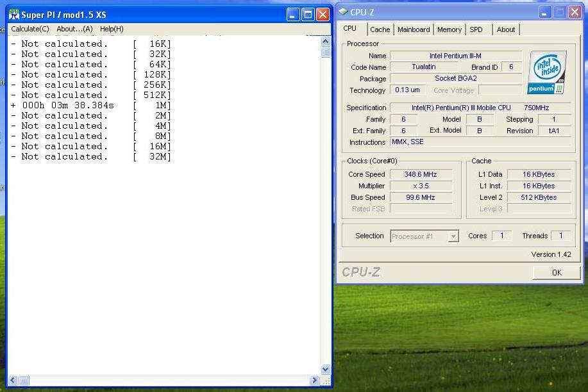Click the 'Not calculated' 32M row
The image size is (588, 392).
[91, 157]
